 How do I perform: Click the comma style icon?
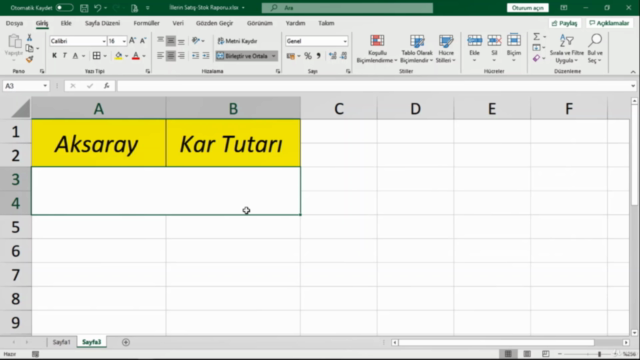coord(318,56)
